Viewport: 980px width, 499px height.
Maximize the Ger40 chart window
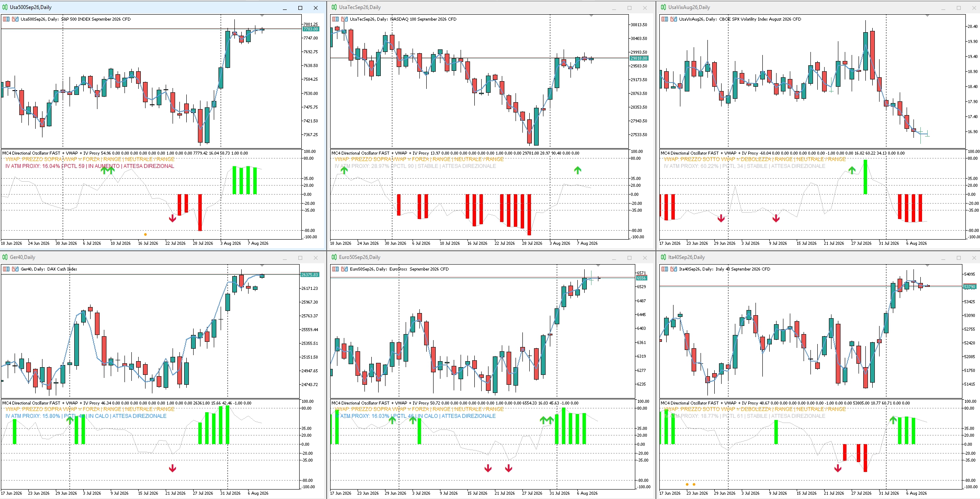point(300,258)
